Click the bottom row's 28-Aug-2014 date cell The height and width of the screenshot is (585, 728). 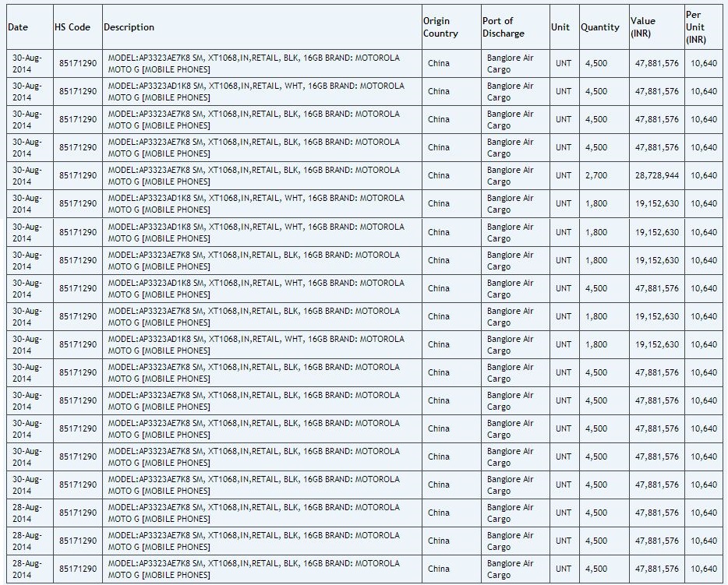[x=27, y=569]
